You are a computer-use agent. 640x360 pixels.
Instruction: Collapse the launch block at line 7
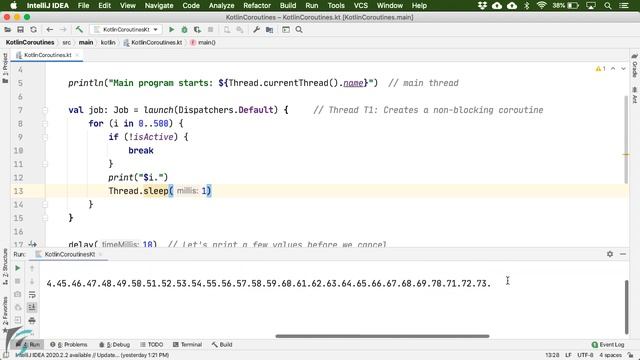pos(45,110)
